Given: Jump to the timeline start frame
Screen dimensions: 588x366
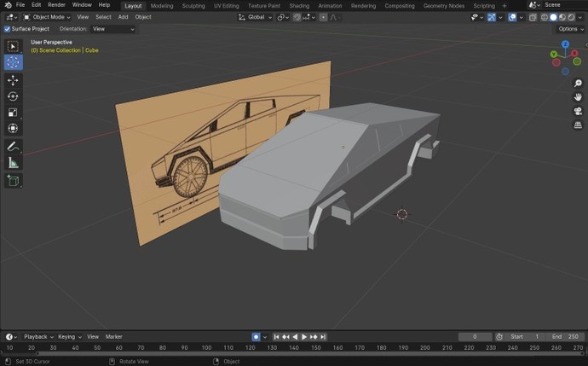Looking at the screenshot, I should pos(276,337).
